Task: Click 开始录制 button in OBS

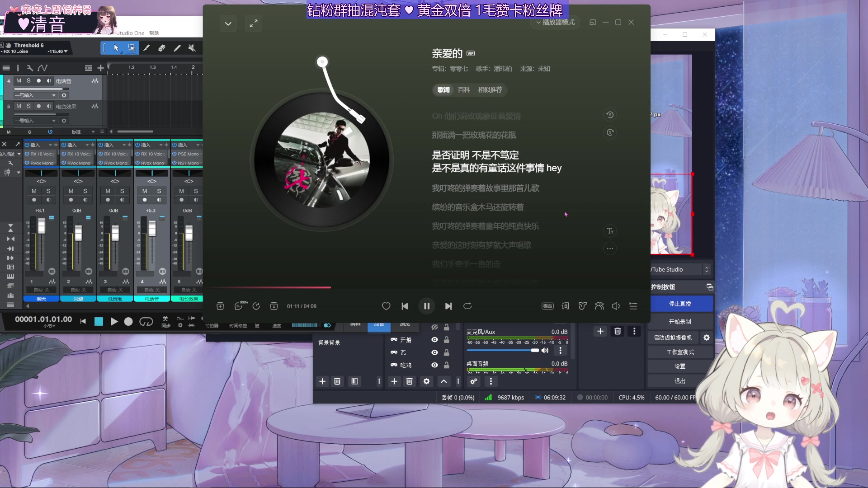Action: coord(680,322)
